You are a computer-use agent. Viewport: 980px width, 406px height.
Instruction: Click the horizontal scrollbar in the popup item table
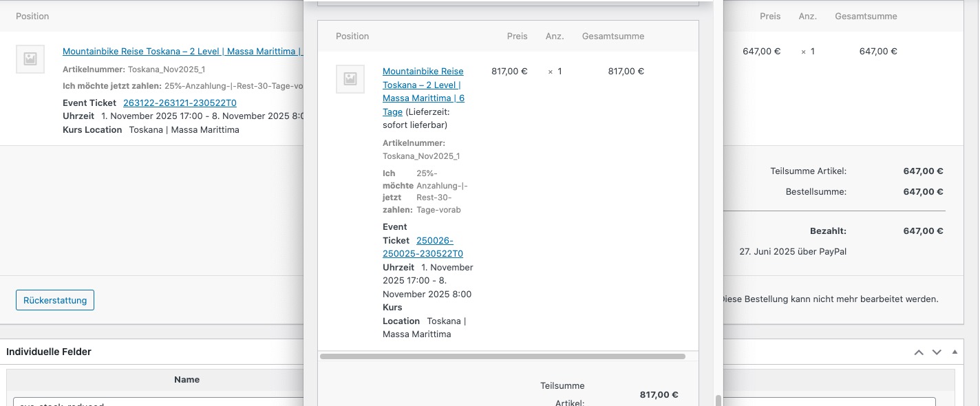tap(502, 356)
